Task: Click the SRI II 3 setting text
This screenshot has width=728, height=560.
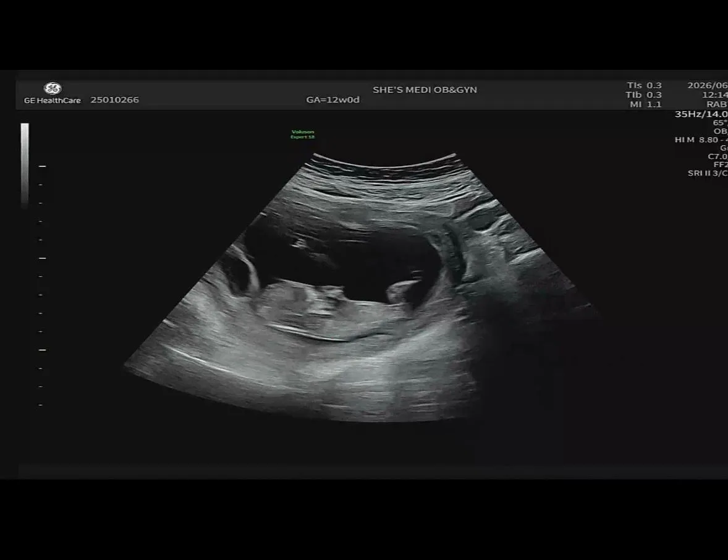Action: click(708, 173)
